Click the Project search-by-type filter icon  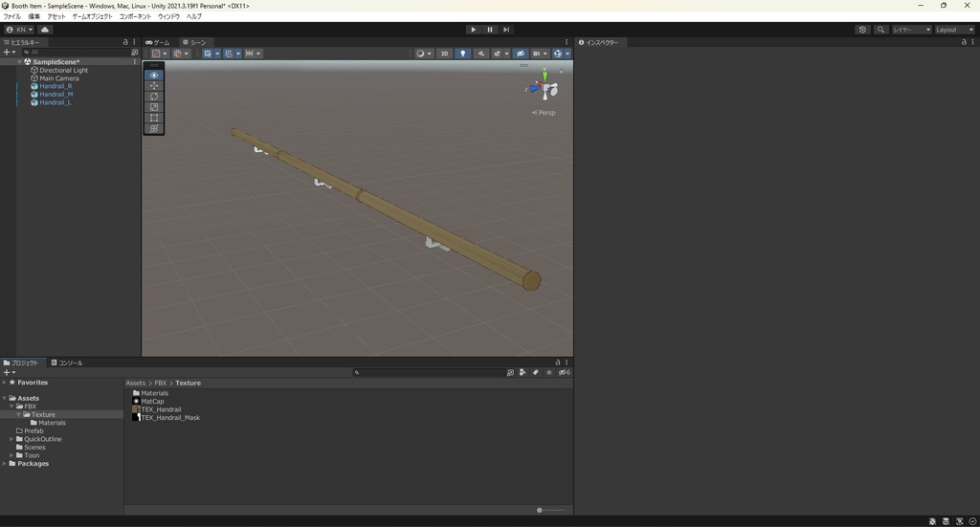click(x=523, y=372)
